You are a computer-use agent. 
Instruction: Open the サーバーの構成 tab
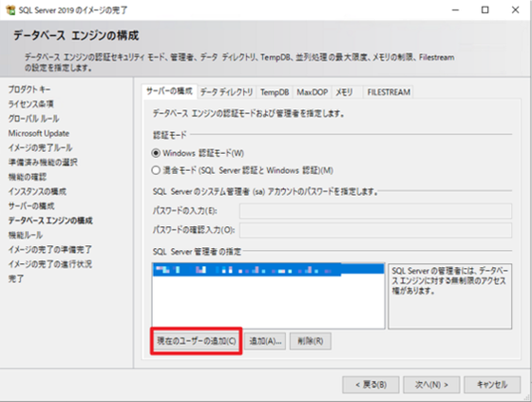169,91
